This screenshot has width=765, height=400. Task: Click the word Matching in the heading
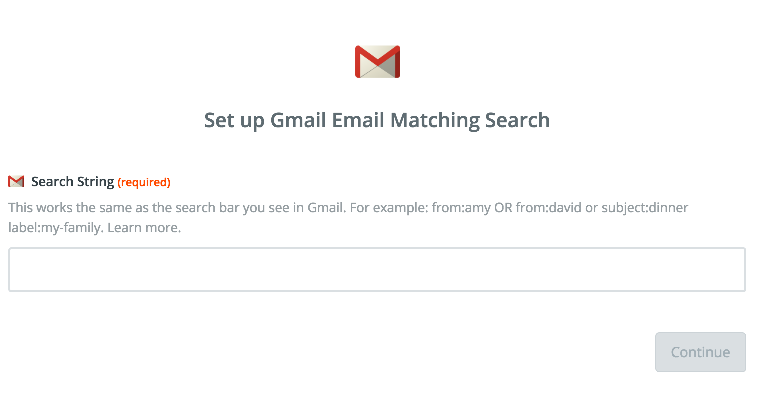tap(435, 120)
